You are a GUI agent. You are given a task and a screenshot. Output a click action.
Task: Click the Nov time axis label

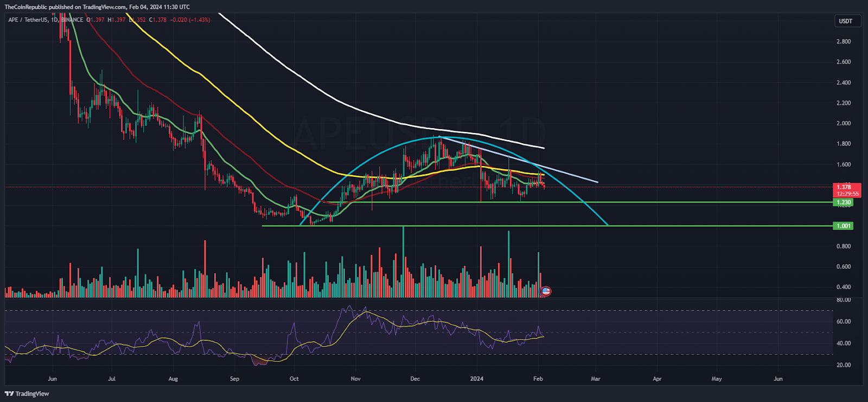click(x=356, y=379)
